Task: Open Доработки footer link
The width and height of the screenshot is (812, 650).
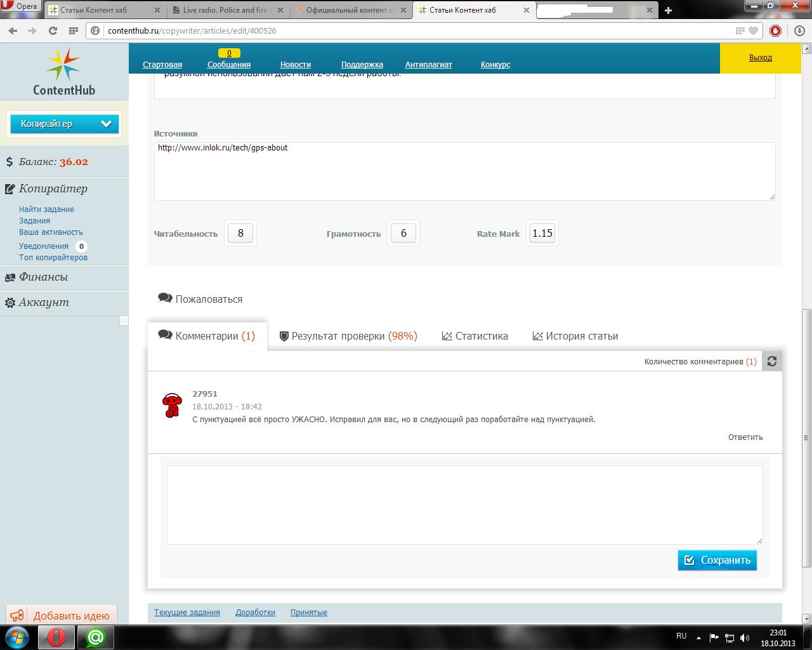Action: pos(255,612)
